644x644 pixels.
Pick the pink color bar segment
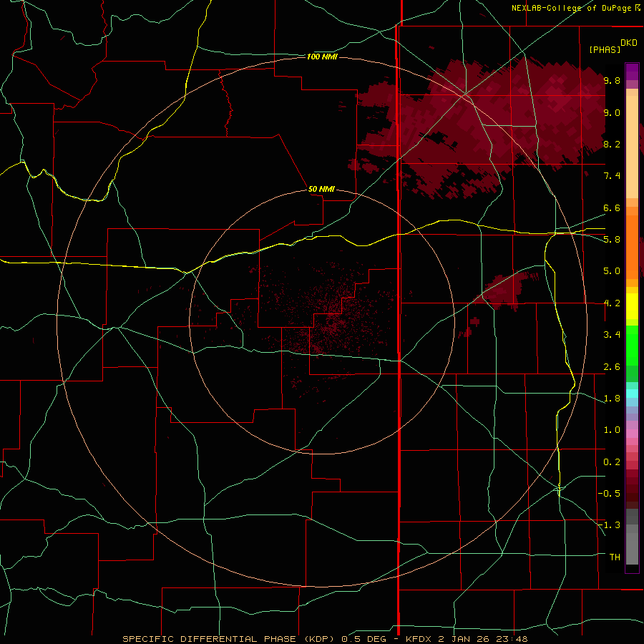click(632, 434)
